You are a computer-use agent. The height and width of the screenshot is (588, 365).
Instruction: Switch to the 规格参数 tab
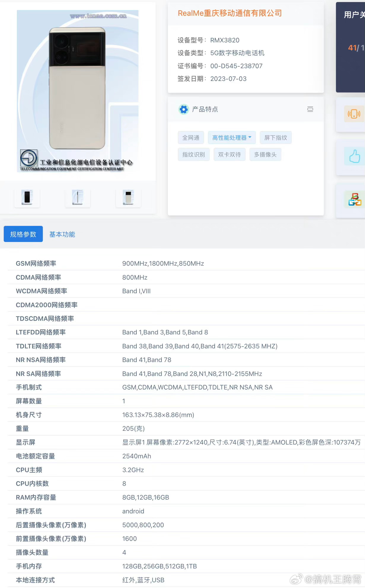pyautogui.click(x=23, y=234)
